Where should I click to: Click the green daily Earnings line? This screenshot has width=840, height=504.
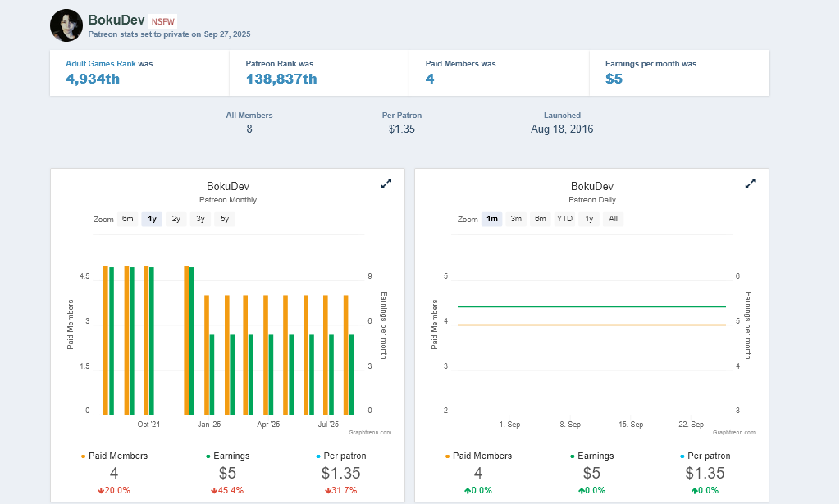click(x=591, y=306)
